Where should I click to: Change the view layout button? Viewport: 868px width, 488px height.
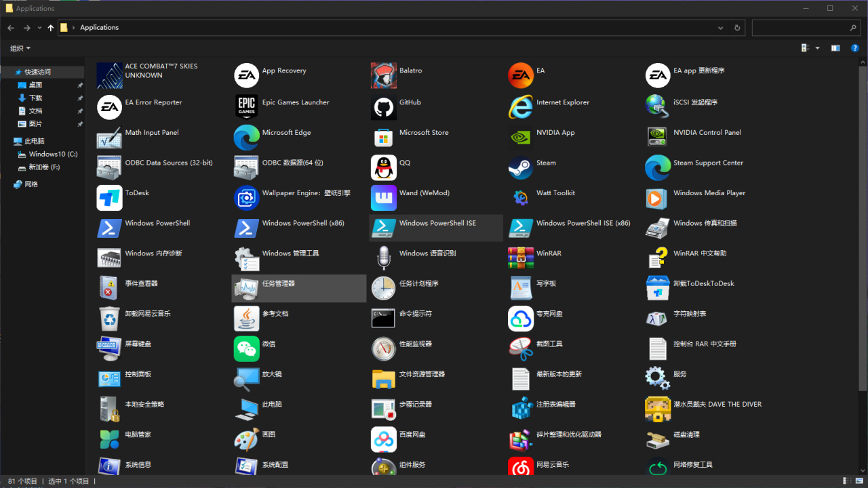coord(806,48)
